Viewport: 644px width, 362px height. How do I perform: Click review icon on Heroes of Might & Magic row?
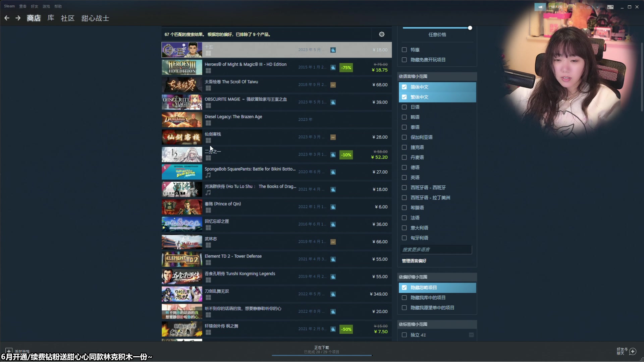333,67
